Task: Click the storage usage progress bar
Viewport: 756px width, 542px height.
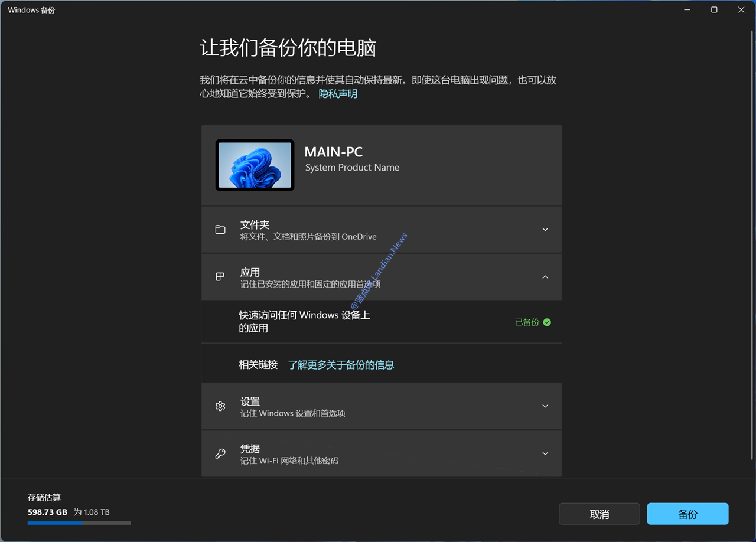Action: (79, 523)
